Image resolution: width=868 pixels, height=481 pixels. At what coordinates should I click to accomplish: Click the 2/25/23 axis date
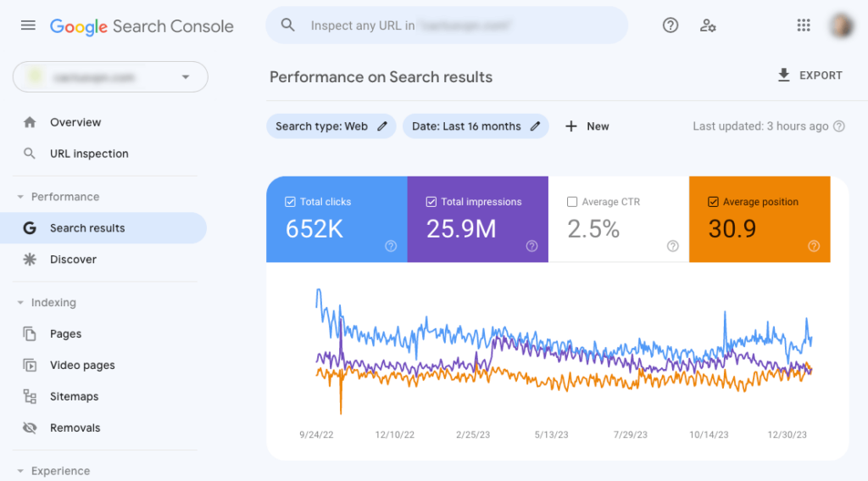click(x=473, y=435)
